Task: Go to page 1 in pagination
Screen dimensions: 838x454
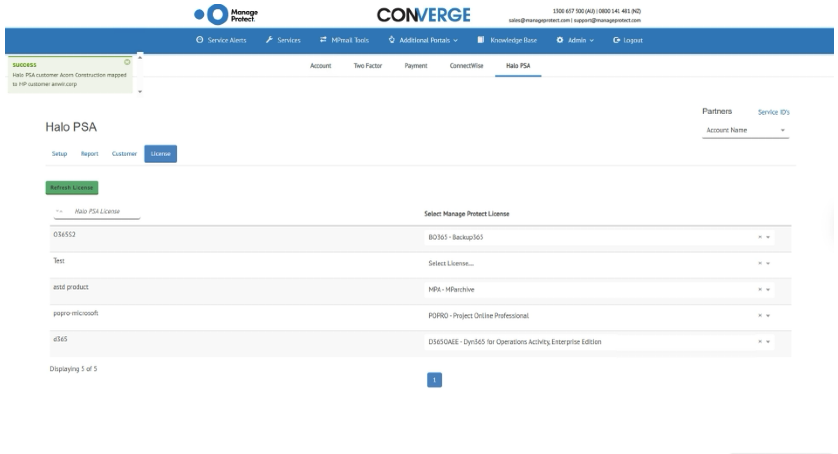Action: [x=434, y=380]
